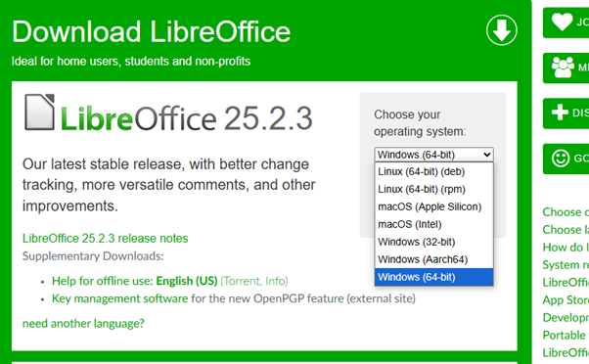This screenshot has height=364, width=589.
Task: Select macOS (Apple Silicon) from list
Action: coord(433,206)
